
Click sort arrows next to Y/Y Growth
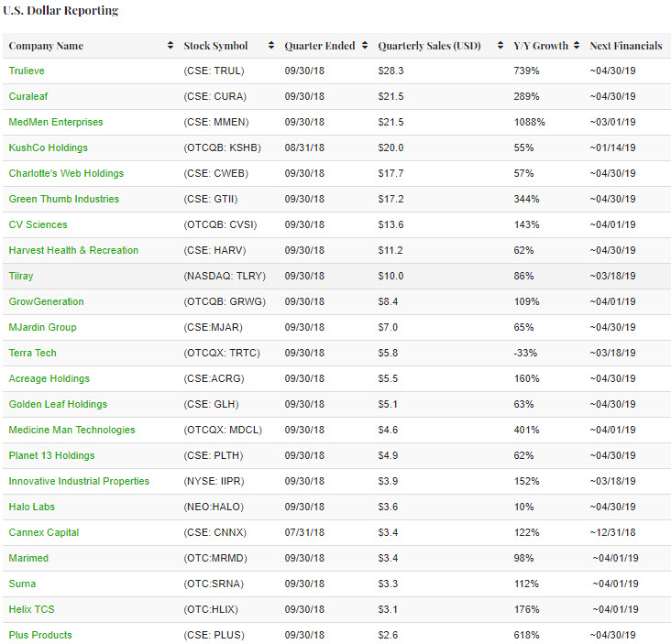(x=577, y=46)
